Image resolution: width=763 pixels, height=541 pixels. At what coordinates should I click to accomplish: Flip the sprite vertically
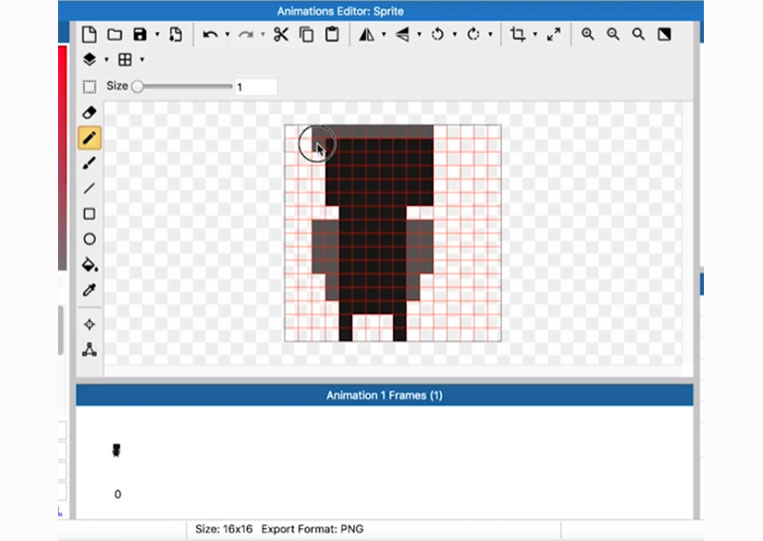click(402, 35)
